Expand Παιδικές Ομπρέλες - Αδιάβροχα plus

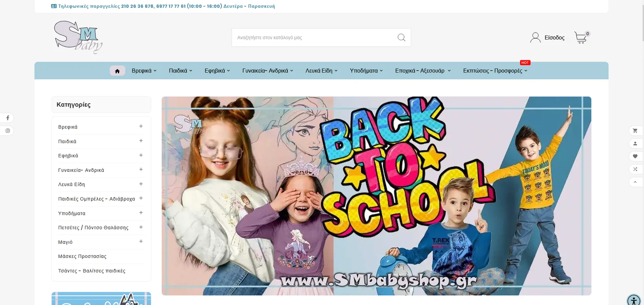pyautogui.click(x=141, y=198)
